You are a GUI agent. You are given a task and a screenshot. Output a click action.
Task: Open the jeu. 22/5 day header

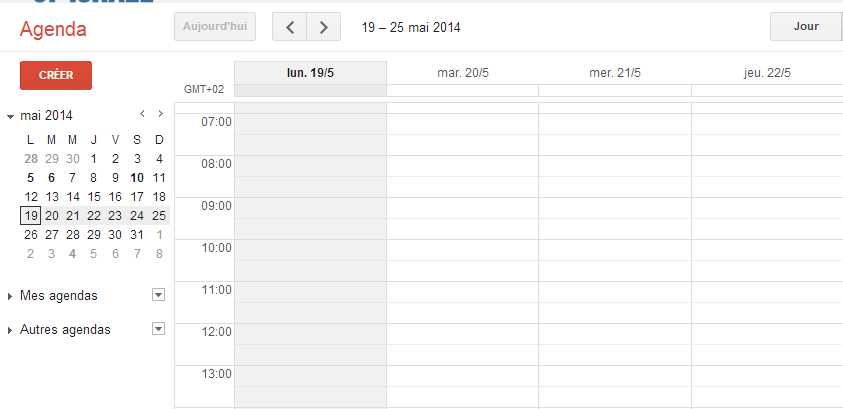(x=767, y=73)
